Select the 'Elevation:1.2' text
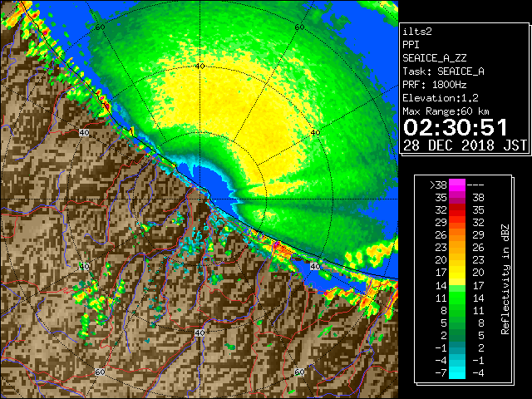 click(x=441, y=98)
